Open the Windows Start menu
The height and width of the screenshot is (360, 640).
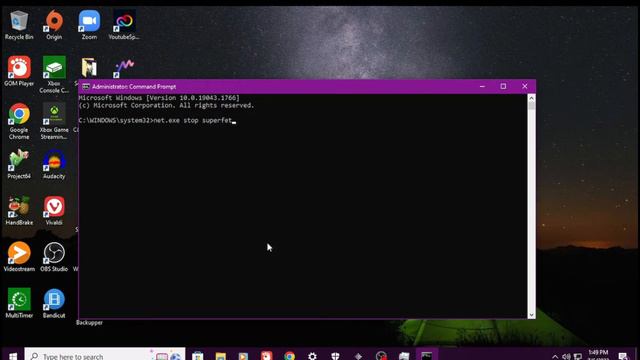click(13, 356)
